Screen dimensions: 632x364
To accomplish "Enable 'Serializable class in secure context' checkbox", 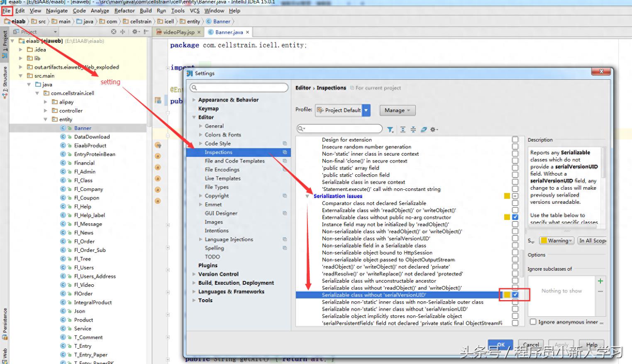I will pos(515,182).
